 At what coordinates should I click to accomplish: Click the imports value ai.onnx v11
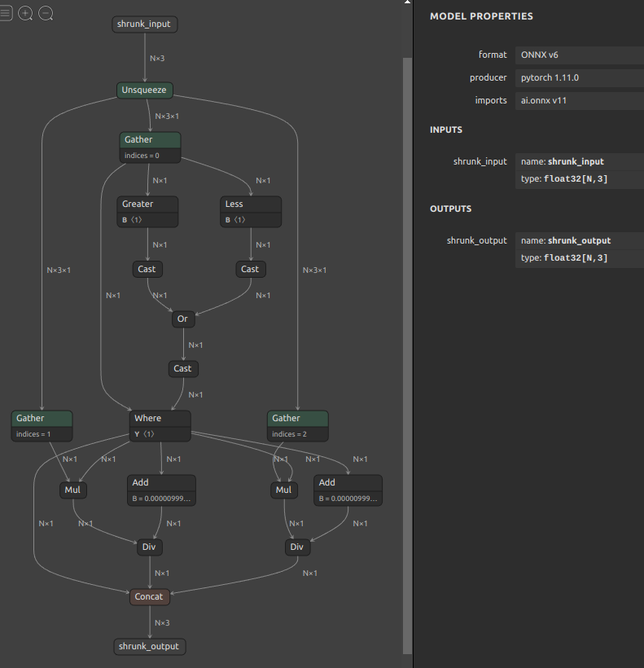coord(580,101)
